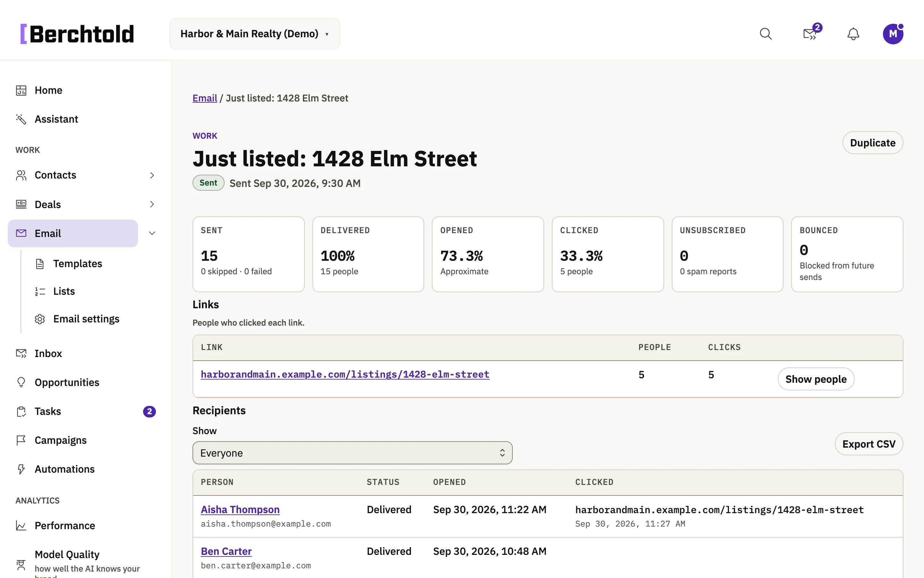This screenshot has height=578, width=924.
Task: Go to the Tasks page
Action: pyautogui.click(x=48, y=411)
